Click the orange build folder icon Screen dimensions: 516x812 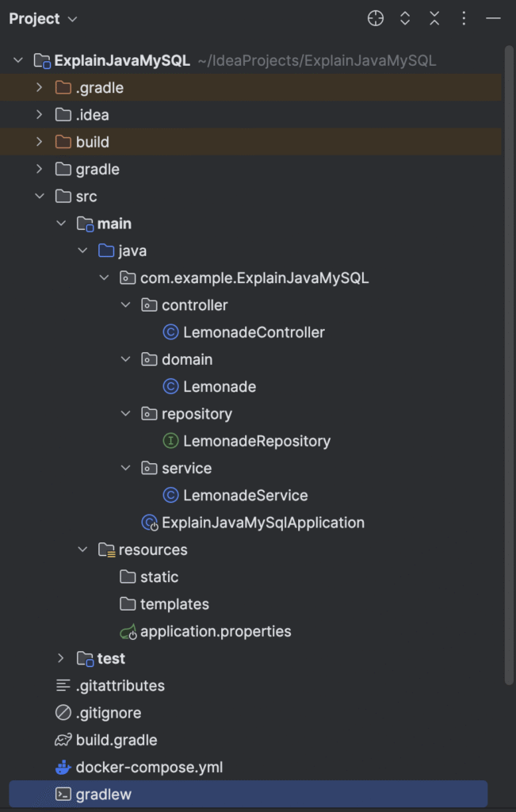63,142
